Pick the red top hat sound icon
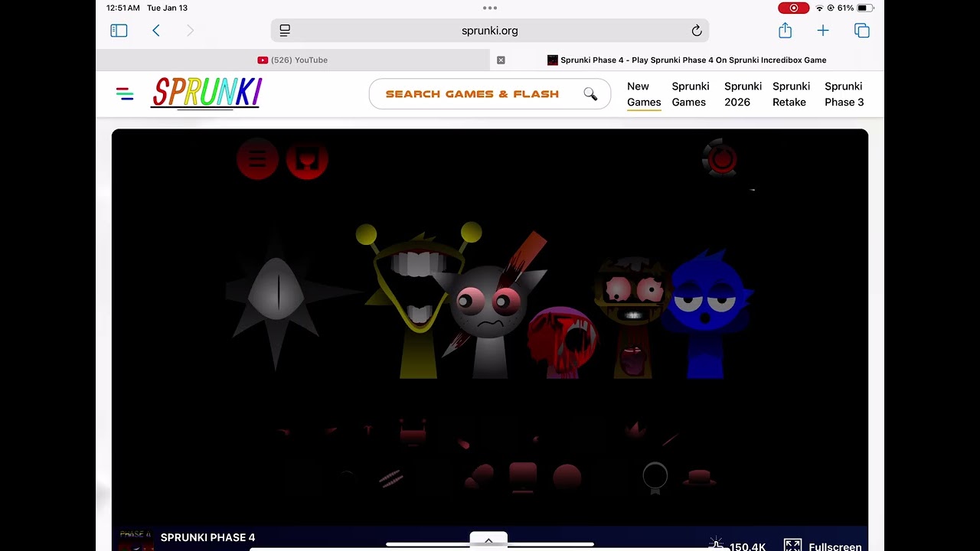Viewport: 980px width, 551px height. [x=698, y=478]
